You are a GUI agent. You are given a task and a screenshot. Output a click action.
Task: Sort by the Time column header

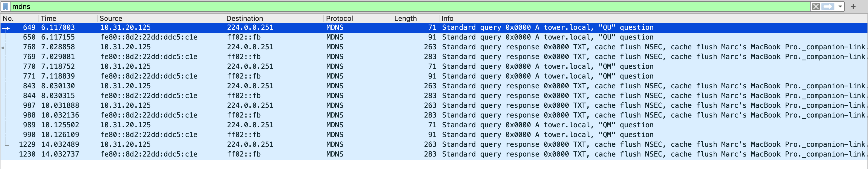pyautogui.click(x=68, y=18)
